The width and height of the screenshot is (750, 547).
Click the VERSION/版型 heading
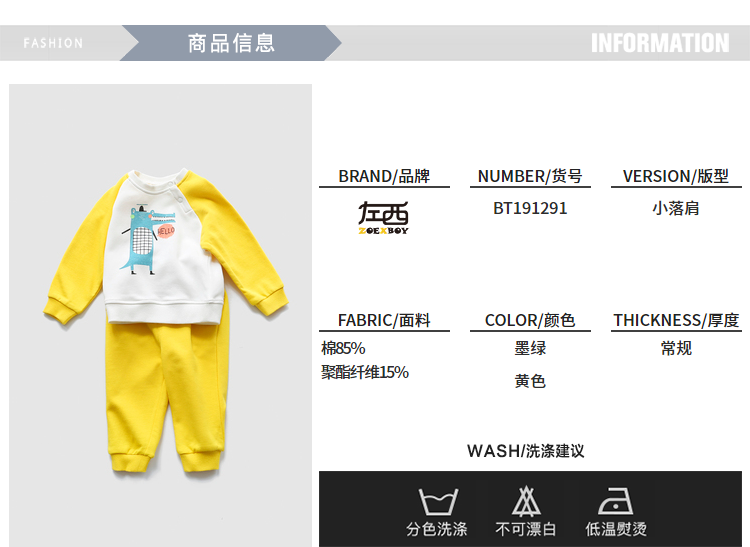click(675, 176)
